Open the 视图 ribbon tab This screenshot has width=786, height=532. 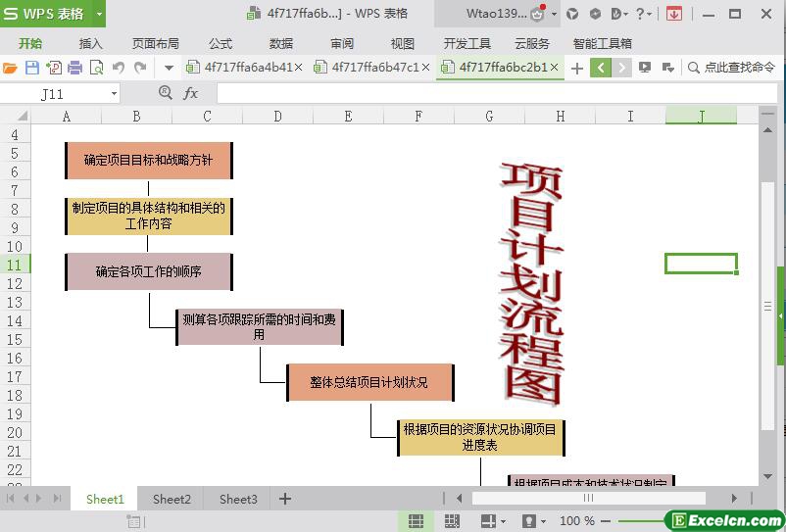(403, 43)
